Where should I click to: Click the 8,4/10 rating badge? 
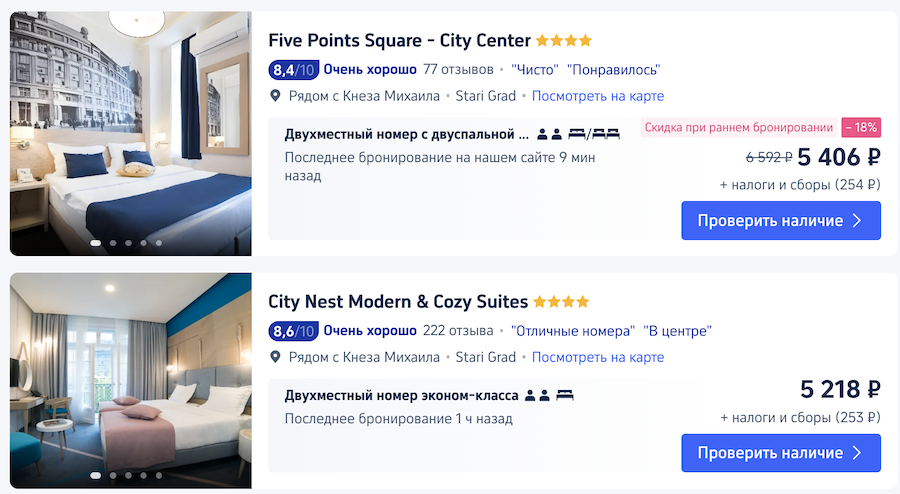tap(293, 70)
